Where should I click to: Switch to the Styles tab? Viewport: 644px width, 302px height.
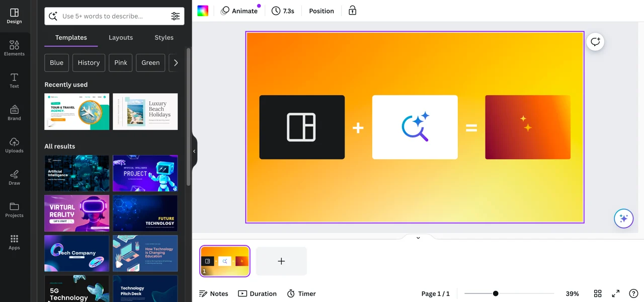164,38
